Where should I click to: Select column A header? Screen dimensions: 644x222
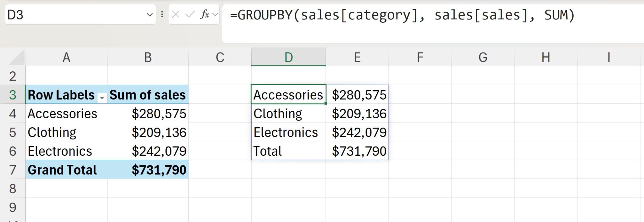[x=66, y=58]
